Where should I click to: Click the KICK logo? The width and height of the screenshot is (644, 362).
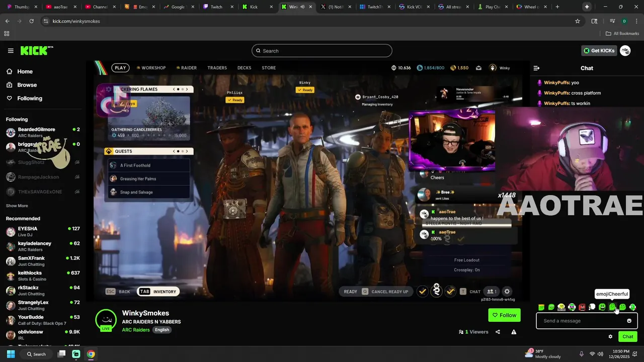pyautogui.click(x=36, y=50)
